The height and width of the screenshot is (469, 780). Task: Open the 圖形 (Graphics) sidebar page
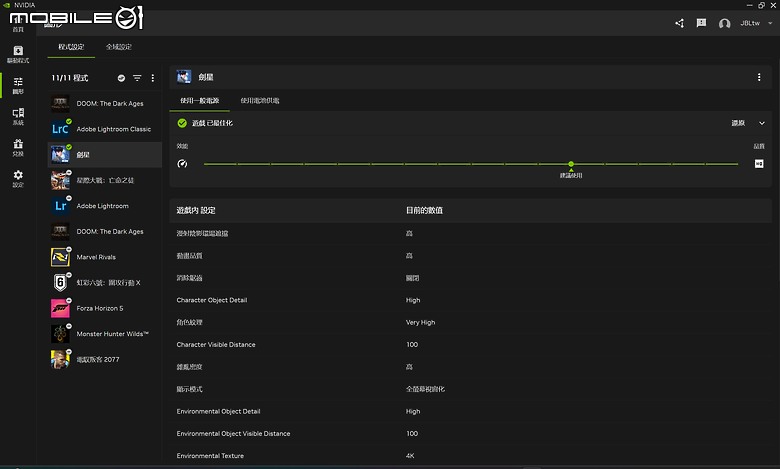click(18, 85)
